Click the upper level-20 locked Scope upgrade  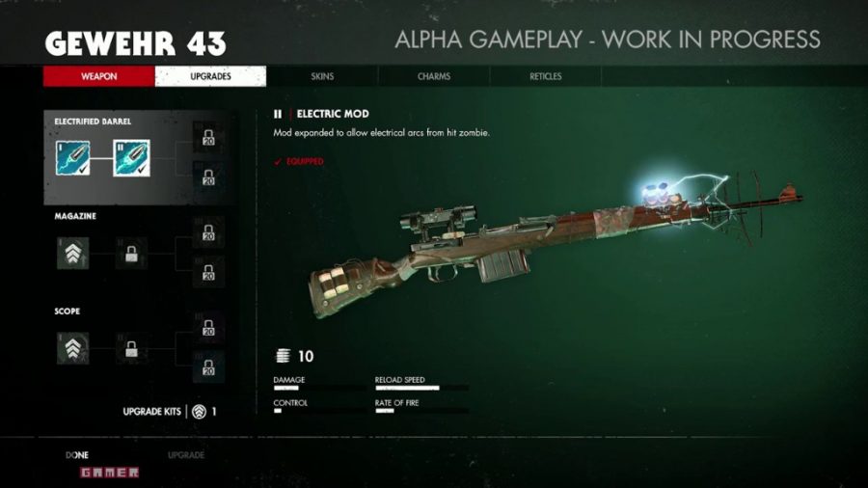[x=208, y=328]
